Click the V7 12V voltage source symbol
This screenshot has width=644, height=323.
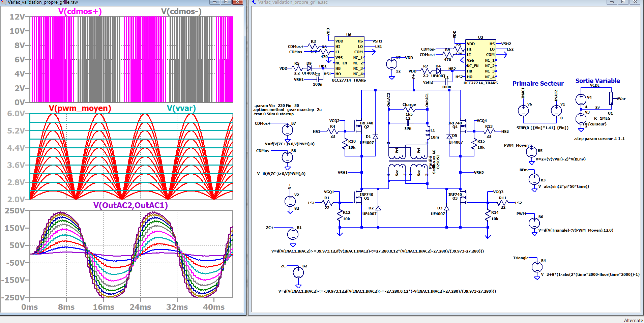(391, 64)
